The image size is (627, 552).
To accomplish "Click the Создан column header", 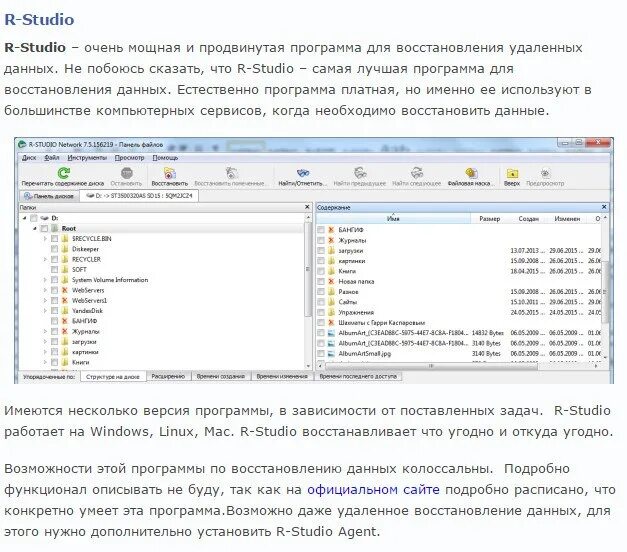I will (529, 219).
